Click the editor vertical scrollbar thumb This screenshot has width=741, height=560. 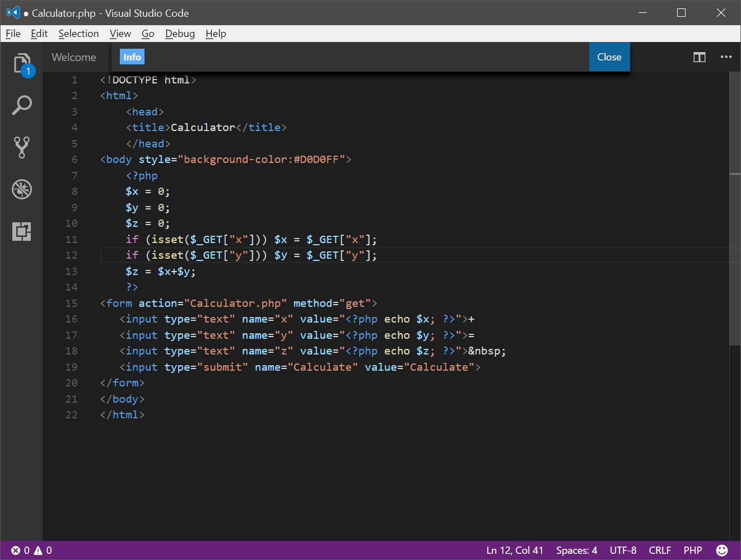click(735, 208)
